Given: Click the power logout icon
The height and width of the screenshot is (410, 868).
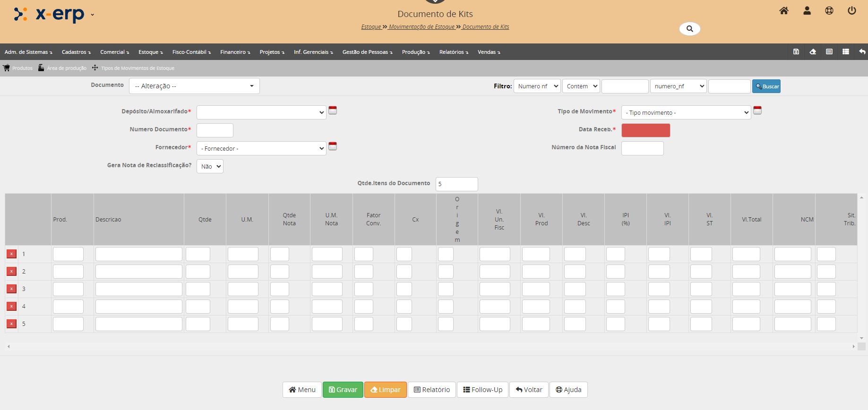Looking at the screenshot, I should pos(852,11).
